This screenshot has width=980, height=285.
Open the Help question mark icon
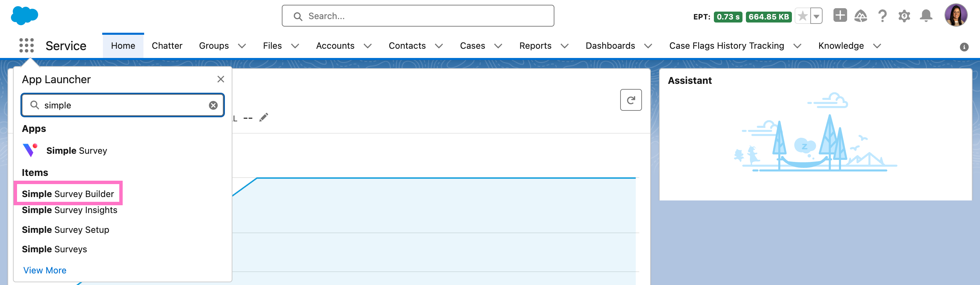[x=882, y=16]
